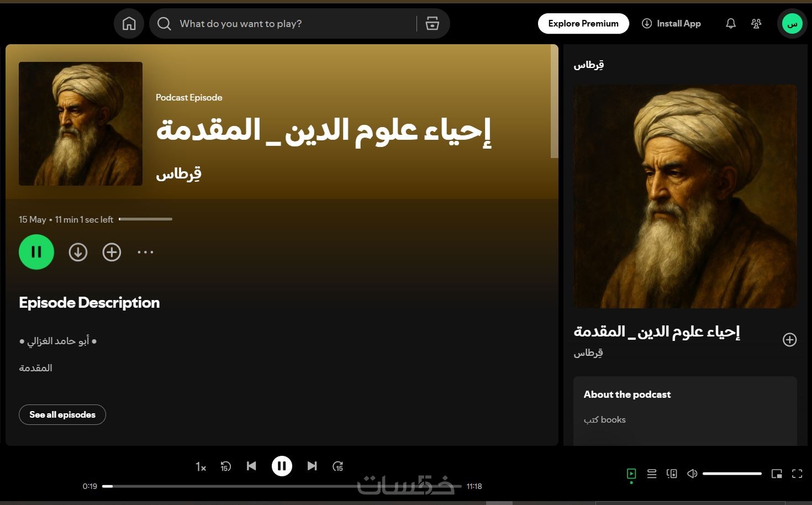Click the كتب books description text
The image size is (812, 505).
coord(605,420)
